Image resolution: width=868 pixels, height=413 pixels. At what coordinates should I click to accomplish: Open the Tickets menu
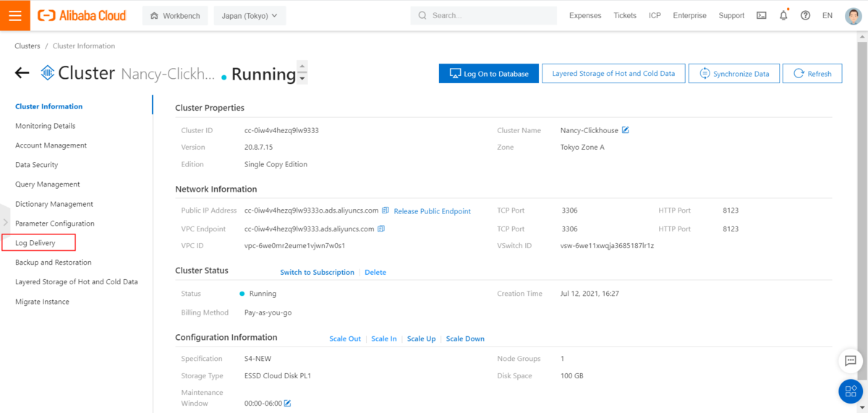[625, 15]
